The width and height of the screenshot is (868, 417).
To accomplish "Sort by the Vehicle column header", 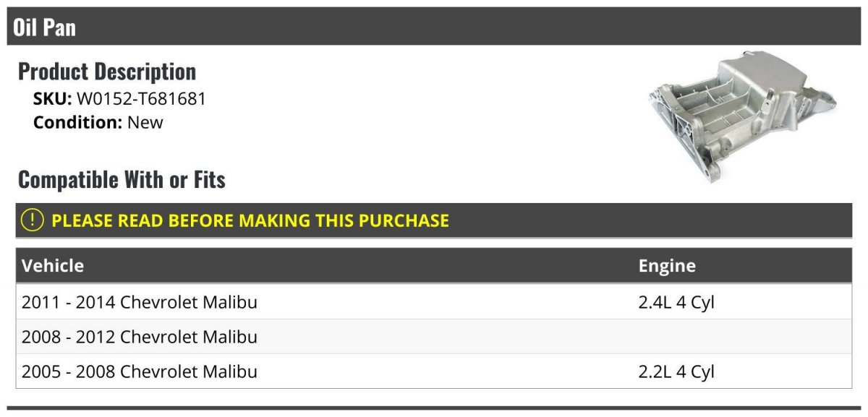I will click(53, 265).
